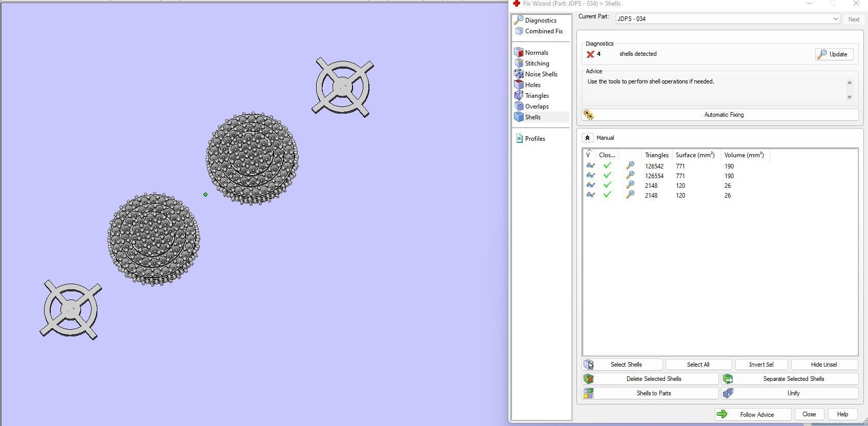Sort the list by the Triangles column
Viewport: 868px width, 426px height.
(656, 155)
